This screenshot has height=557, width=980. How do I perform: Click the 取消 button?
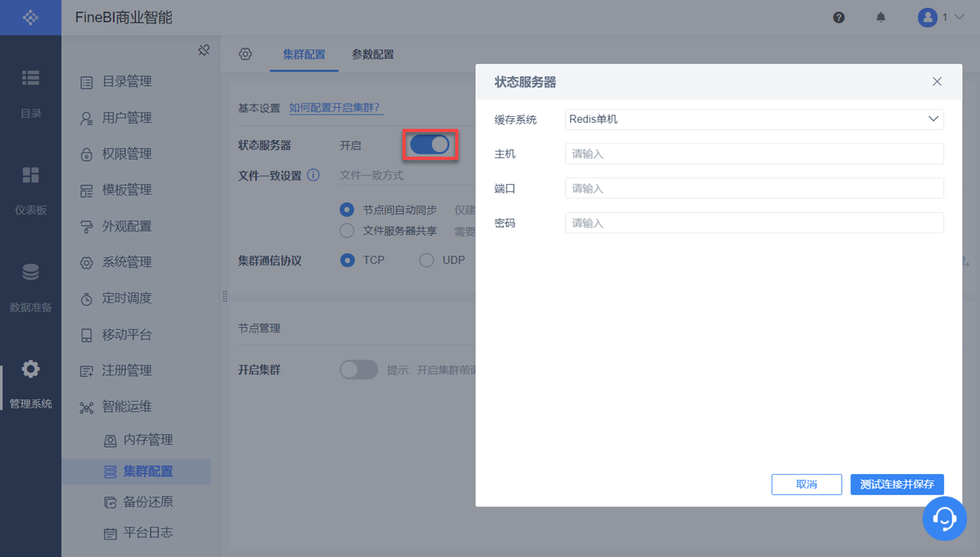click(807, 484)
